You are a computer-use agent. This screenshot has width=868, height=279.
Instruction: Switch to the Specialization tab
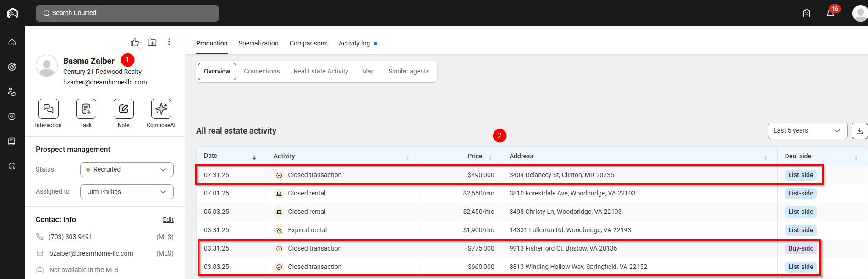[258, 43]
